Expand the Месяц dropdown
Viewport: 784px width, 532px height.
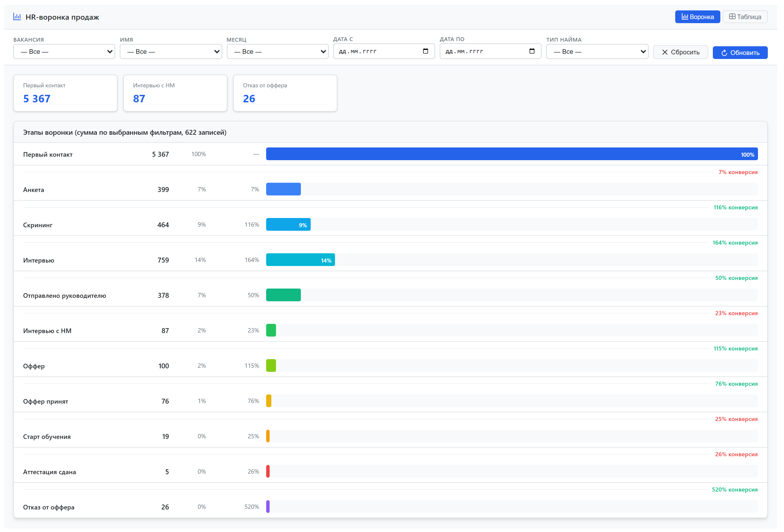click(x=277, y=51)
